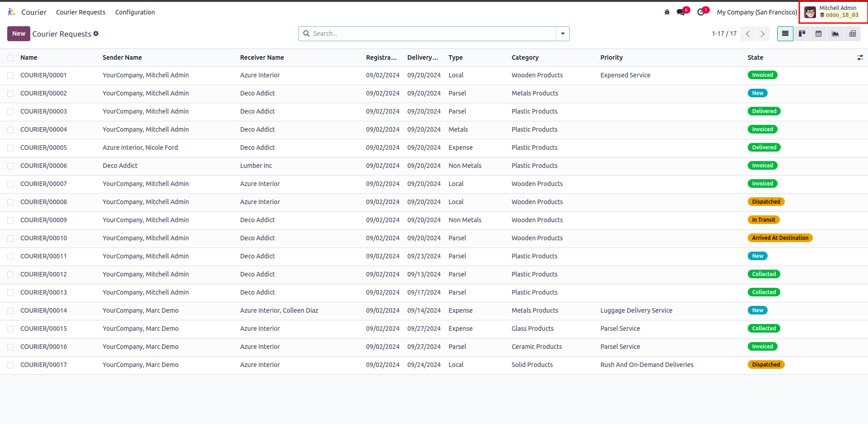The image size is (868, 424).
Task: Tick checkbox for COURIER/00010
Action: click(10, 238)
